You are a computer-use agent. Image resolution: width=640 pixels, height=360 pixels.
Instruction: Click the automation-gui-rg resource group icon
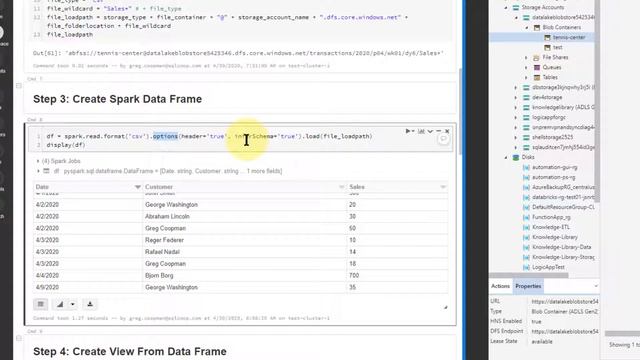526,167
